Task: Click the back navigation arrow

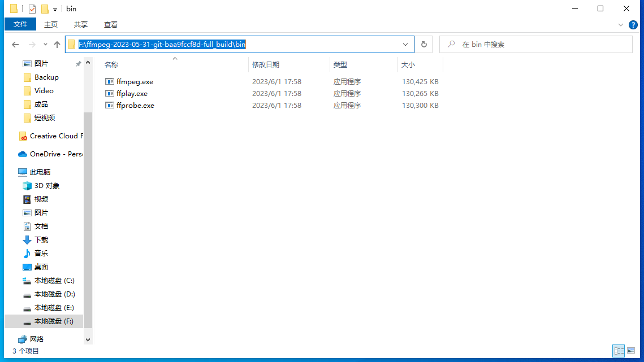Action: click(x=15, y=44)
